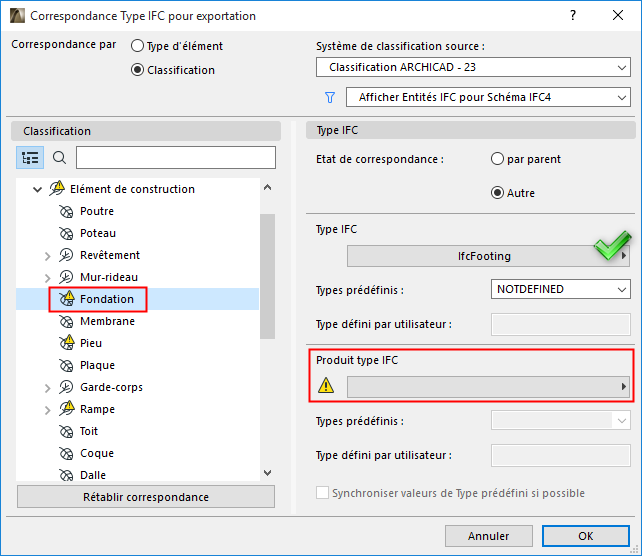The width and height of the screenshot is (642, 556).
Task: Expand the Revêtement tree node
Action: tap(47, 256)
